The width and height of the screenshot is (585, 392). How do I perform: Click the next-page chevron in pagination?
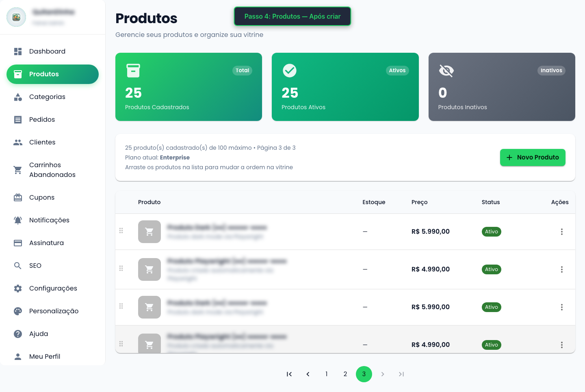[x=382, y=374]
